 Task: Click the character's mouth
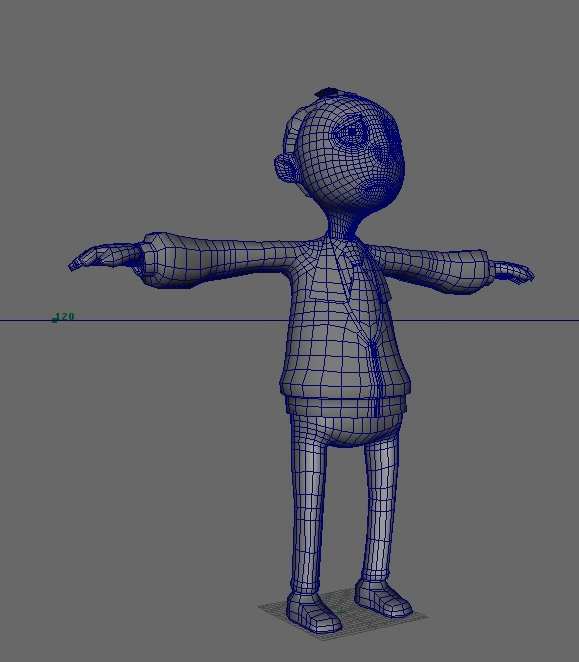[375, 190]
